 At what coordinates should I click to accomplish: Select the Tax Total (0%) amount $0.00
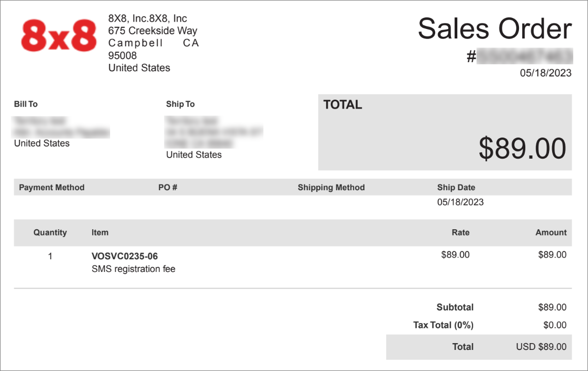pyautogui.click(x=555, y=325)
